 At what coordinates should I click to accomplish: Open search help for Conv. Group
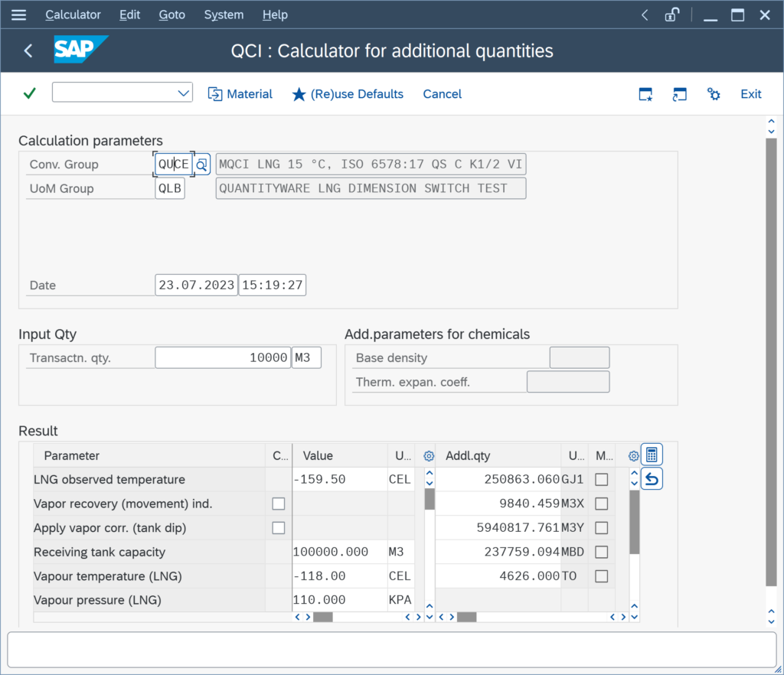coord(201,165)
